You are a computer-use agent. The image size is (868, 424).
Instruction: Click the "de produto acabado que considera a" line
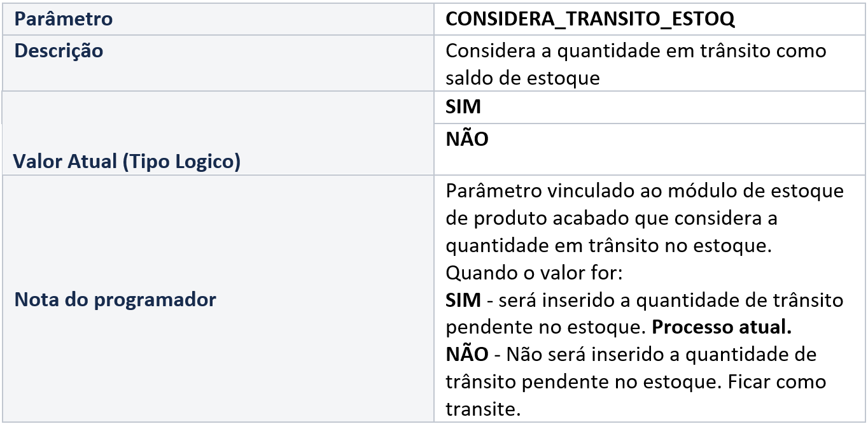click(x=611, y=218)
